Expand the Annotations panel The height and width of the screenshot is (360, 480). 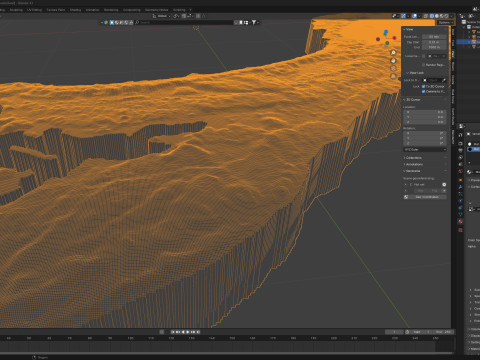(425, 164)
